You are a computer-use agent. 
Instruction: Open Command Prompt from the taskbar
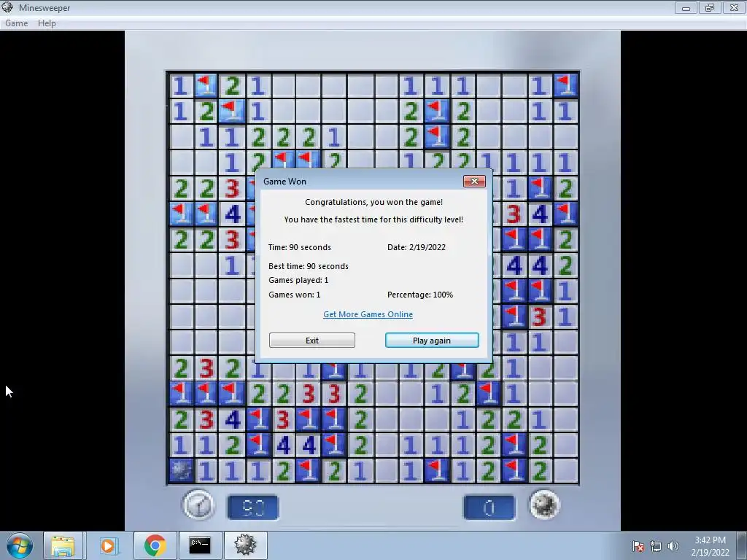click(x=200, y=545)
